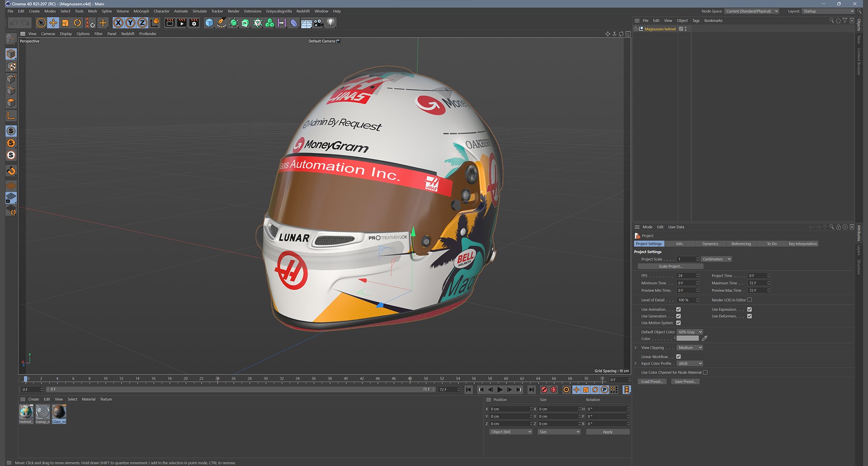Image resolution: width=868 pixels, height=466 pixels.
Task: Open the Centimeters unit dropdown
Action: pos(717,259)
